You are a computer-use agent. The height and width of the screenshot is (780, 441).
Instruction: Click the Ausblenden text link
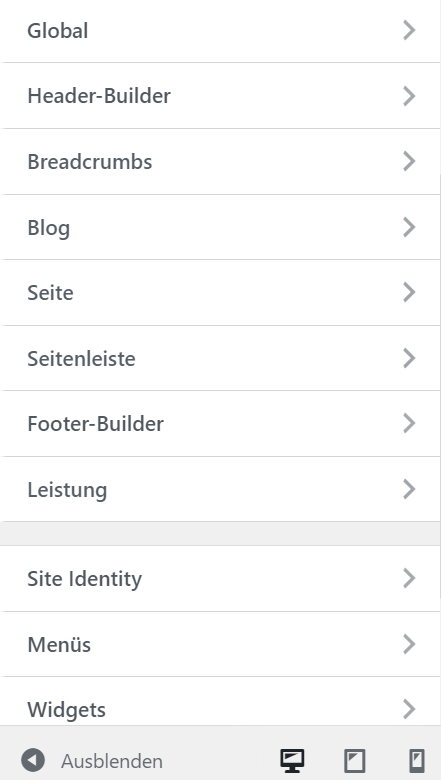tap(112, 761)
